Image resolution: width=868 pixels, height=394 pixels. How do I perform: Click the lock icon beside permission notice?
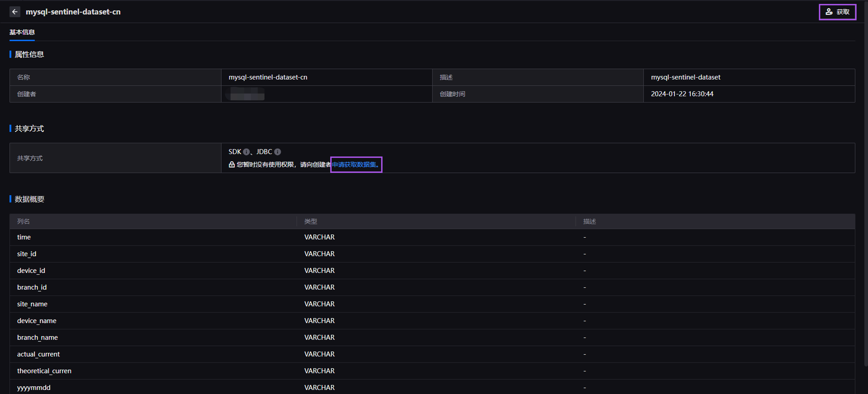[231, 164]
